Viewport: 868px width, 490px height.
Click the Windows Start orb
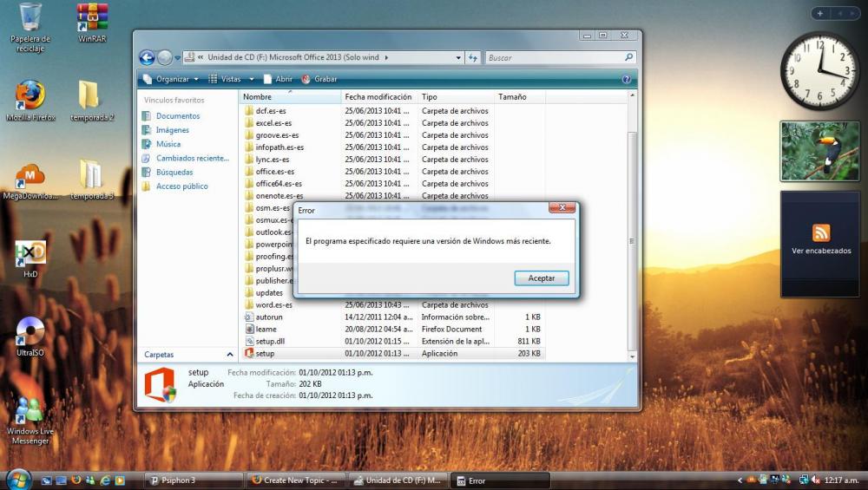19,479
